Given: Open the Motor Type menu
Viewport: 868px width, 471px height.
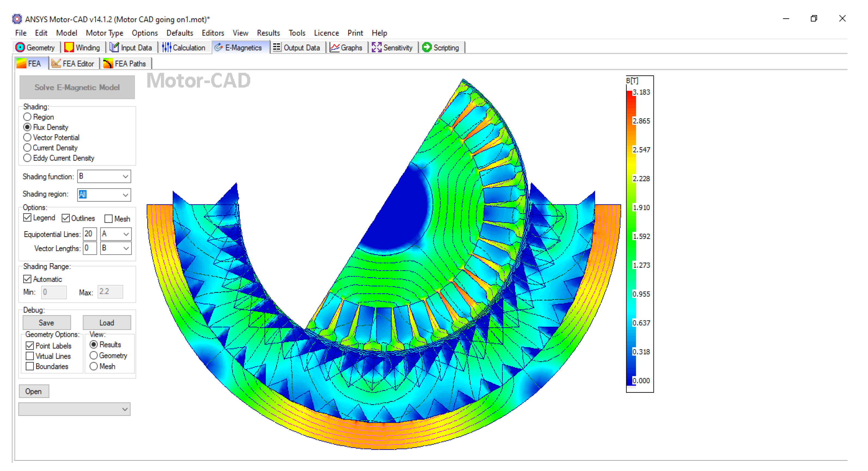Looking at the screenshot, I should coord(105,33).
